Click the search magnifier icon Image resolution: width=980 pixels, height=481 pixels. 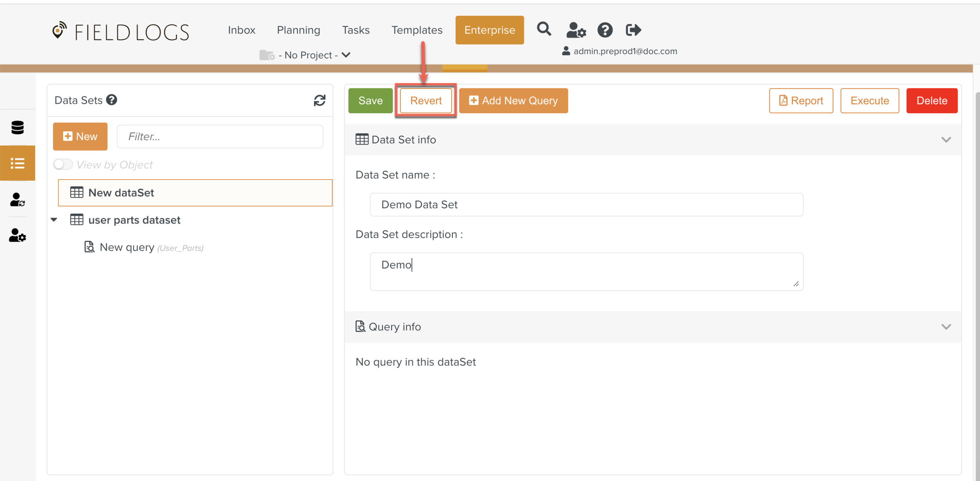(x=544, y=29)
